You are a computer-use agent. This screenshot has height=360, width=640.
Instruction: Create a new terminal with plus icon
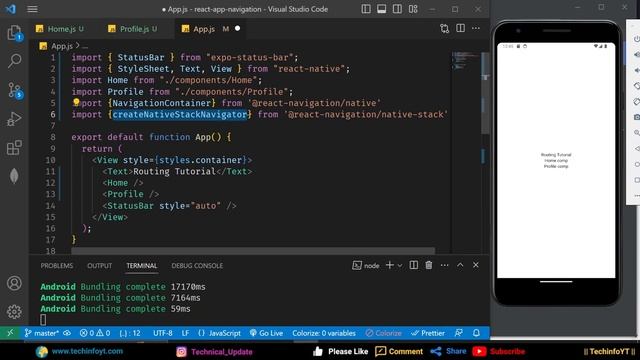point(390,265)
